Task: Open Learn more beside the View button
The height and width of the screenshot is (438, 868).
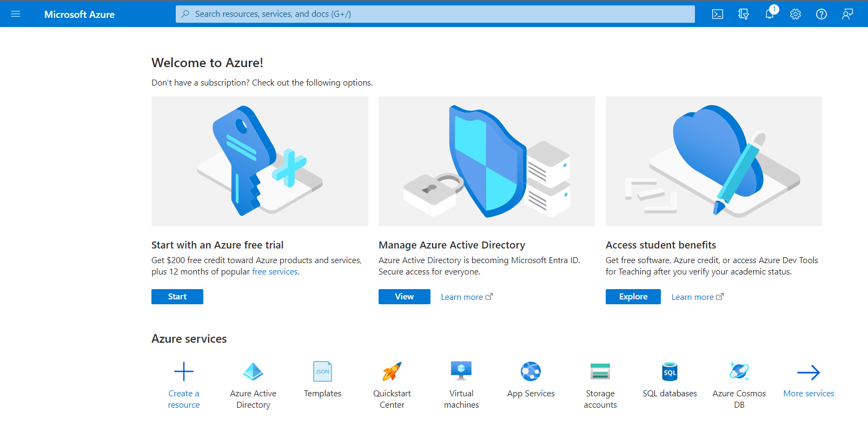Action: (x=467, y=297)
